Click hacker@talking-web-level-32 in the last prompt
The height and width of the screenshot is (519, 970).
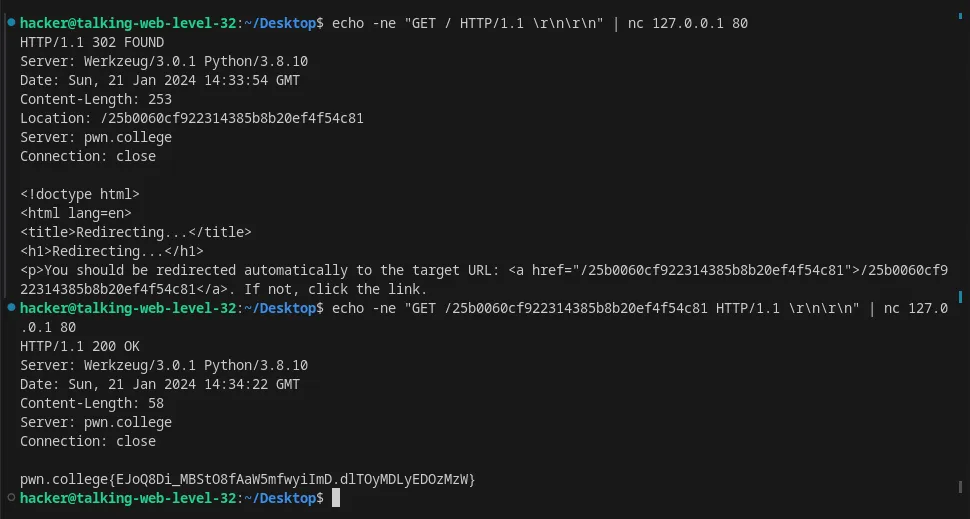click(x=128, y=498)
